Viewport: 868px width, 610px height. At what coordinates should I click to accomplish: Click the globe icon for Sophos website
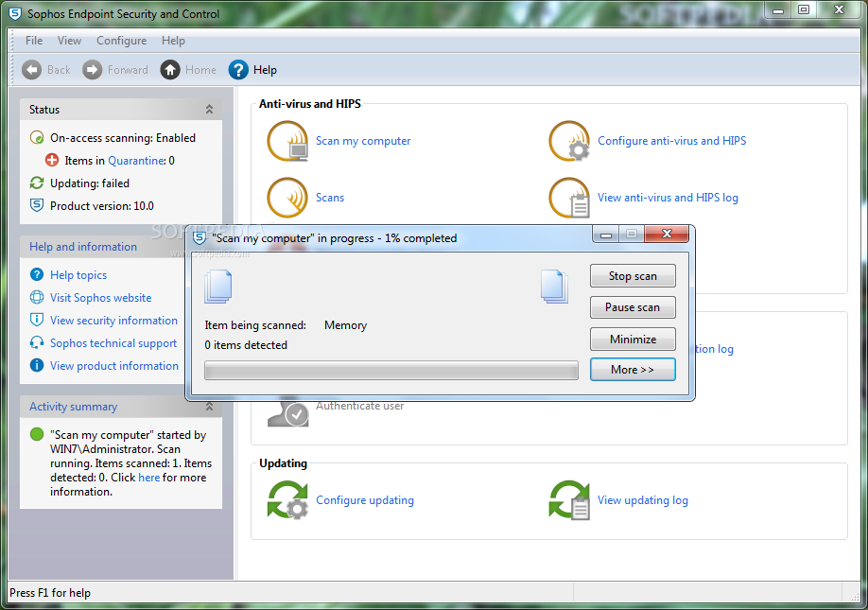pyautogui.click(x=37, y=297)
